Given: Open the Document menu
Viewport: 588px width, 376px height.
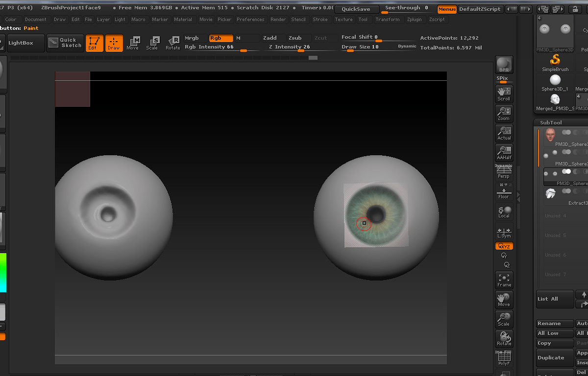Looking at the screenshot, I should tap(36, 20).
